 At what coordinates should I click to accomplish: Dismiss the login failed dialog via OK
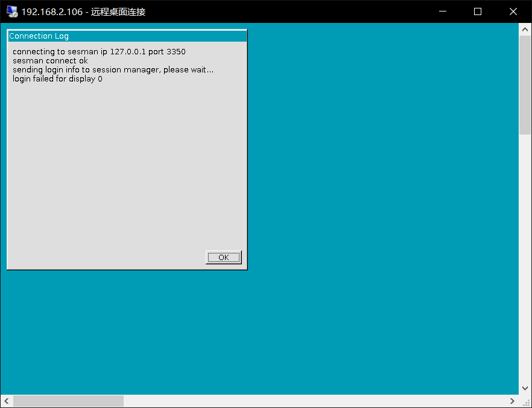(223, 257)
